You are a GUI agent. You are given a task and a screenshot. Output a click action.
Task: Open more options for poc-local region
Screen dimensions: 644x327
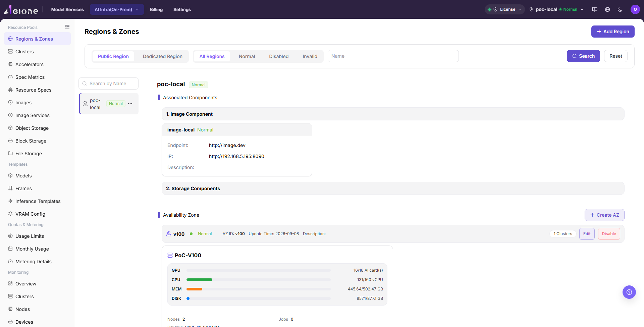[130, 104]
